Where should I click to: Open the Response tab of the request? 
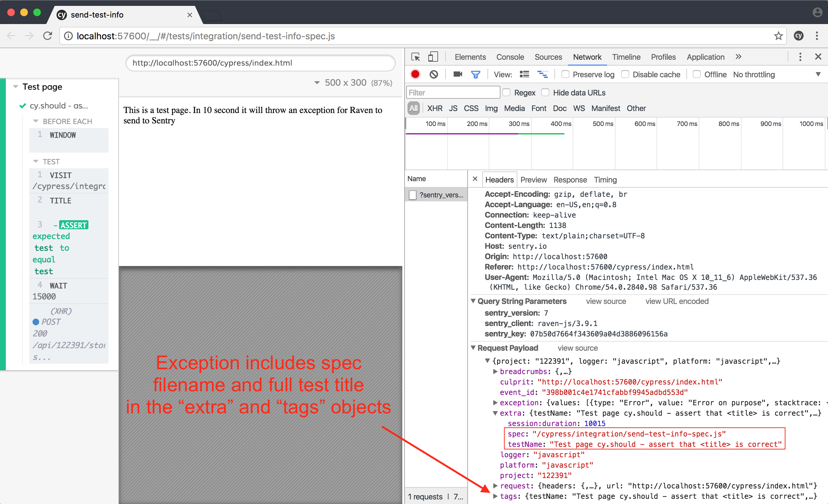[570, 180]
